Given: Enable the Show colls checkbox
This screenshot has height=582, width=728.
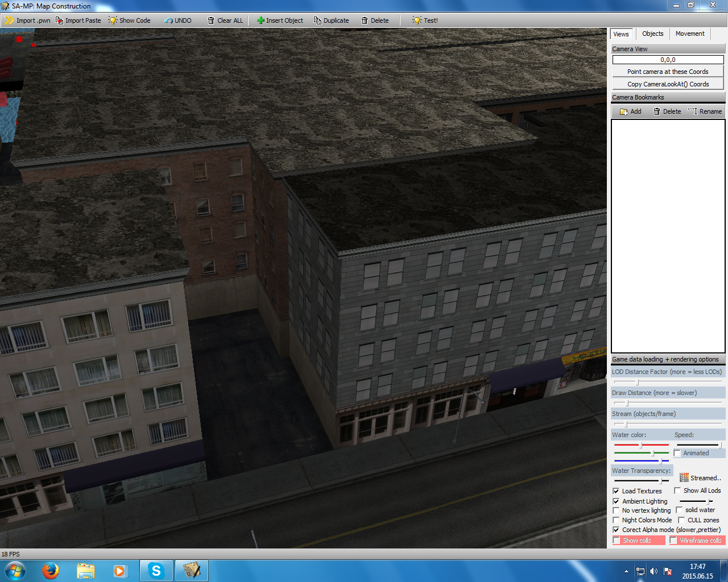Looking at the screenshot, I should coord(617,541).
